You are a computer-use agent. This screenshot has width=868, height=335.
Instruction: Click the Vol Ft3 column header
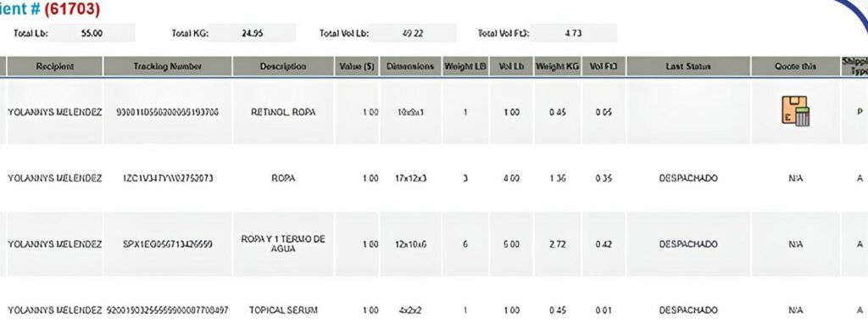[604, 66]
